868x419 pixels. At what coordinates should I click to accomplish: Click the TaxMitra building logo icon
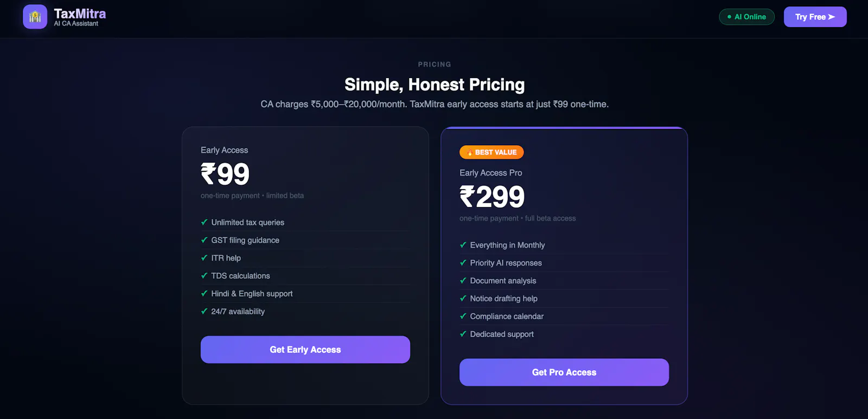pyautogui.click(x=35, y=17)
